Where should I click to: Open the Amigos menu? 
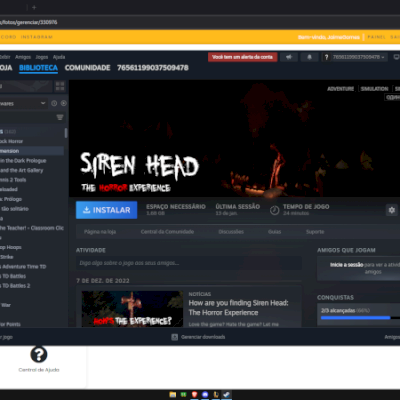pyautogui.click(x=23, y=57)
